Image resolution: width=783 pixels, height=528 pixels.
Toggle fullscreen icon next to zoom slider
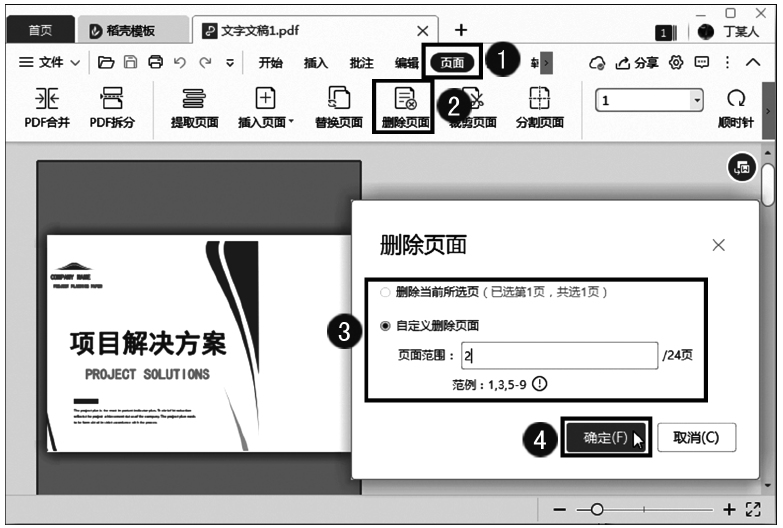point(755,510)
